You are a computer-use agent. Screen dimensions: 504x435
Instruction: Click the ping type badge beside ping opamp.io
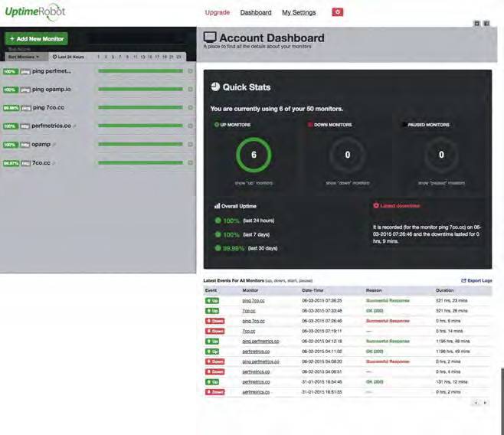[25, 90]
